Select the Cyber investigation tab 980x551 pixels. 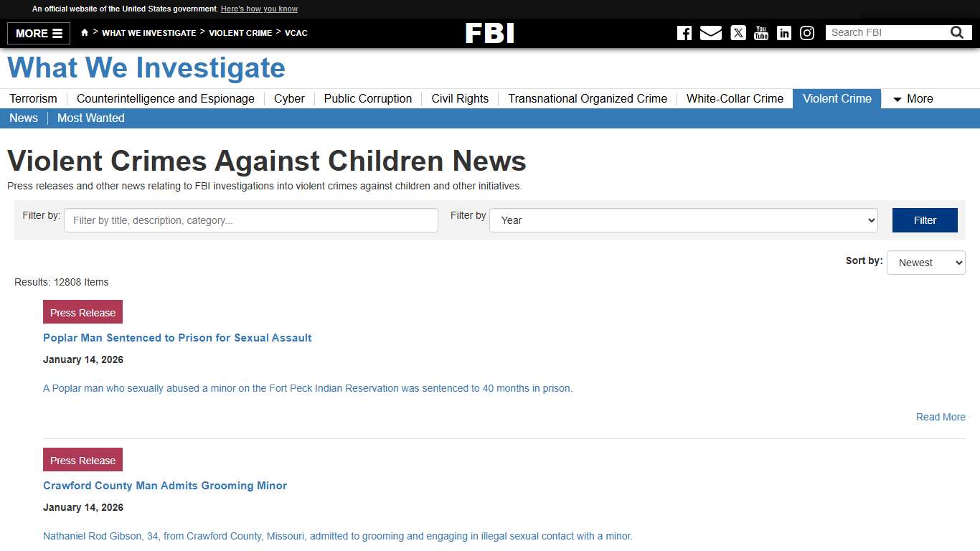pos(289,98)
